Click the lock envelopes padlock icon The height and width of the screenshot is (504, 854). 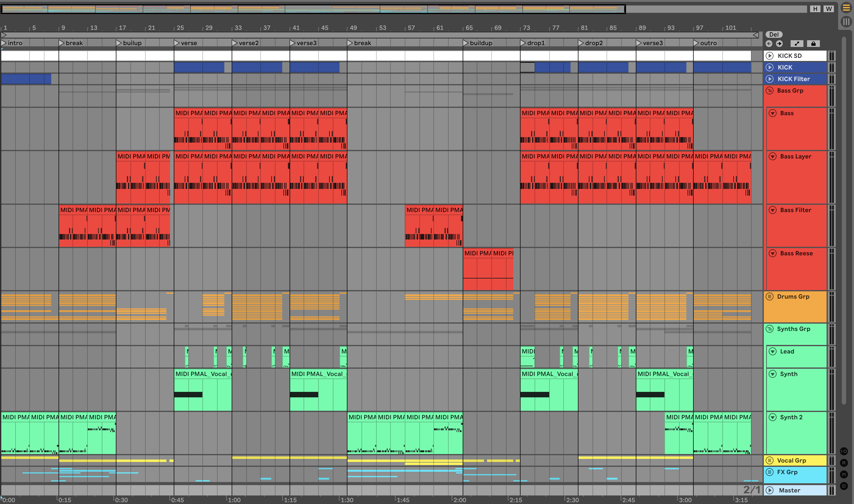pyautogui.click(x=813, y=44)
